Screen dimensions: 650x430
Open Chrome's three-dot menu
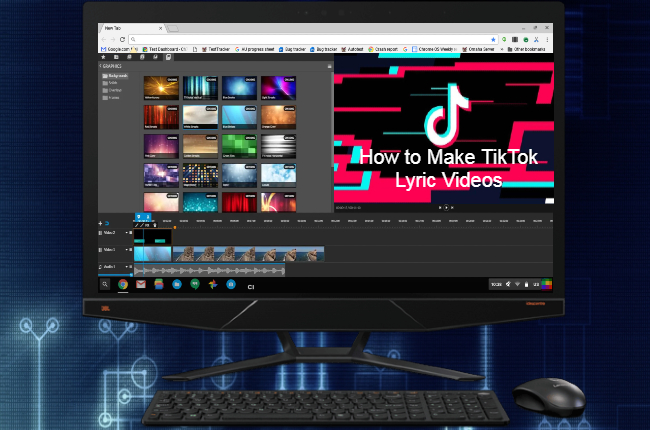(547, 39)
